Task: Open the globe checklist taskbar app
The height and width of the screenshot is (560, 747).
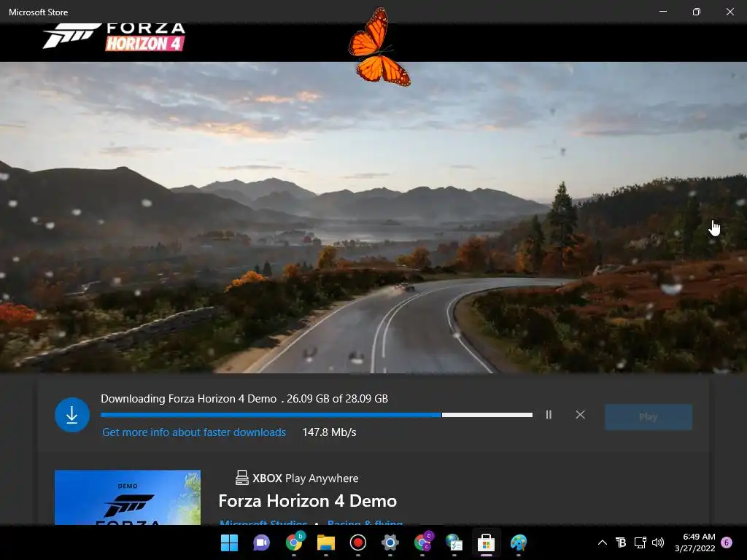Action: click(x=454, y=542)
